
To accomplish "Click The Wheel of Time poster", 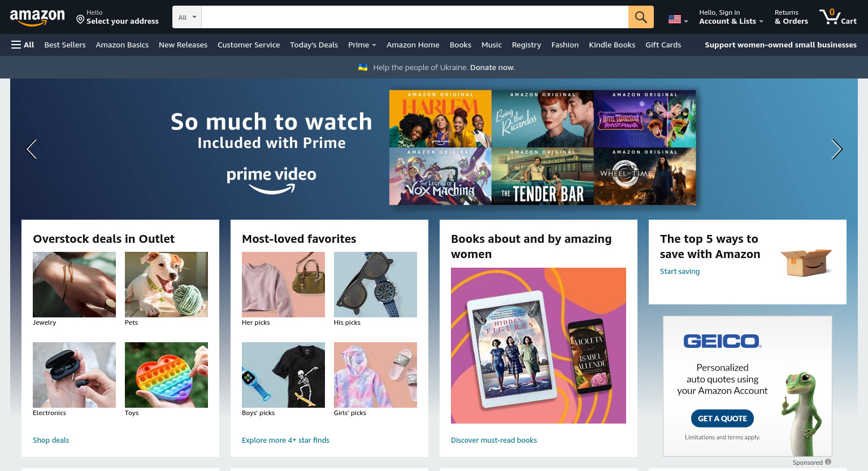I will pyautogui.click(x=645, y=176).
